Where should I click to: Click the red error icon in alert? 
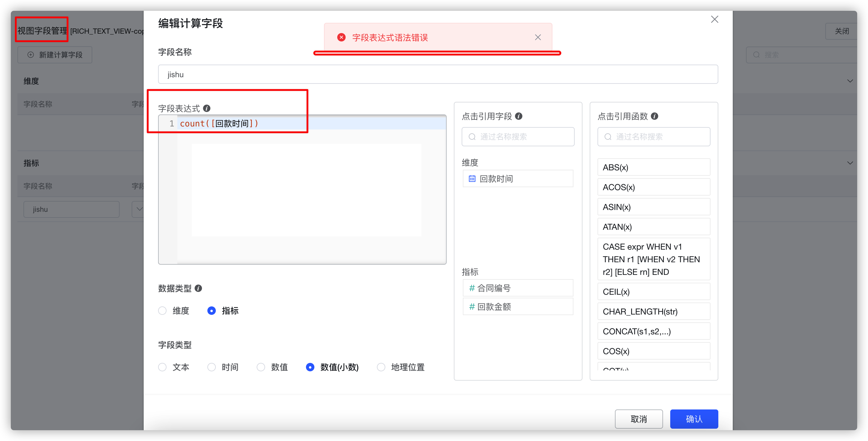341,37
